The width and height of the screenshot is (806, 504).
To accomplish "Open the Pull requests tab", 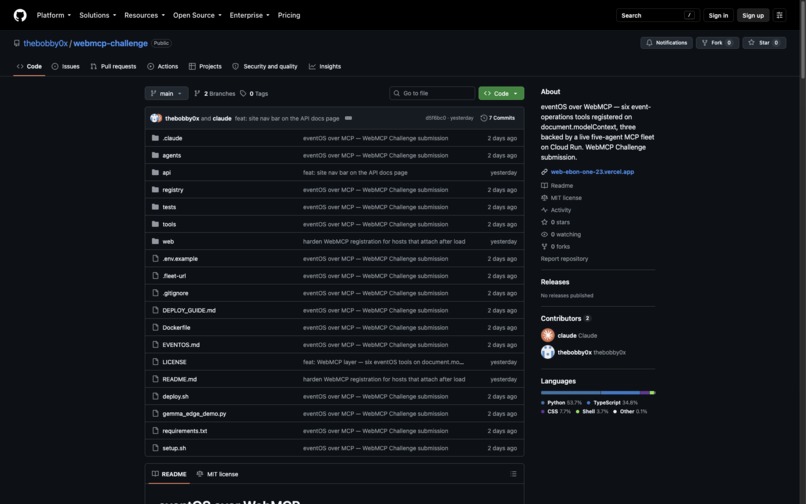I will point(113,66).
